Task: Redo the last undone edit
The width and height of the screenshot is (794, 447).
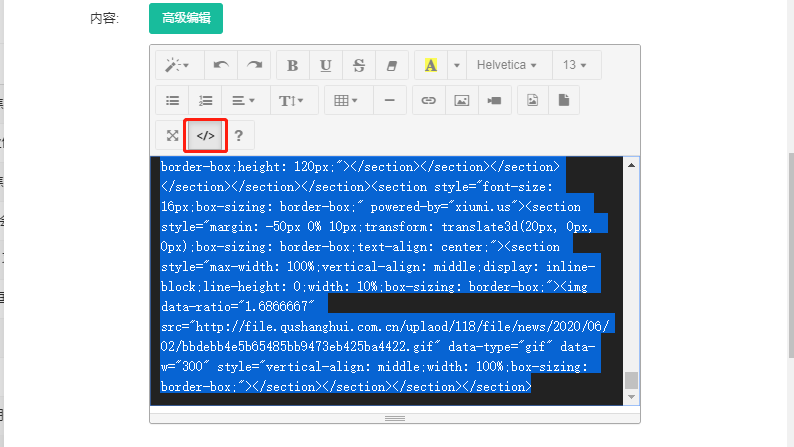Action: pyautogui.click(x=255, y=65)
